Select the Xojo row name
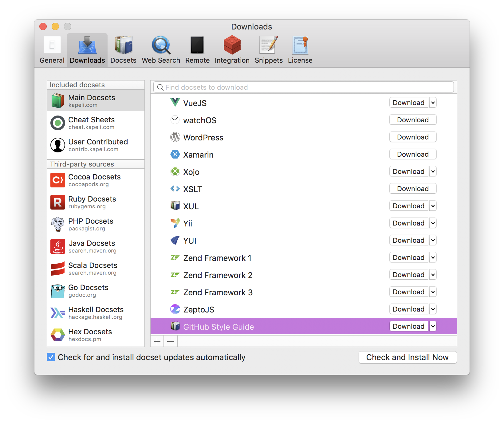This screenshot has height=424, width=504. click(191, 172)
